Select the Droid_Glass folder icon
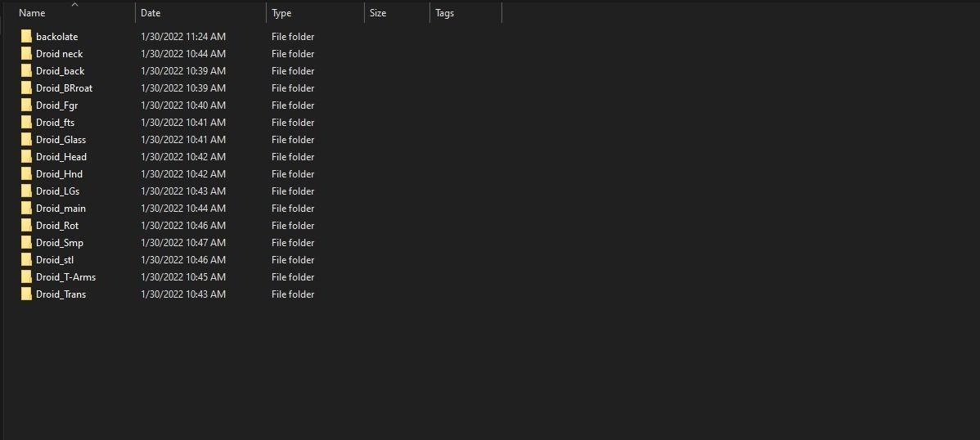Image resolution: width=980 pixels, height=440 pixels. (x=25, y=139)
